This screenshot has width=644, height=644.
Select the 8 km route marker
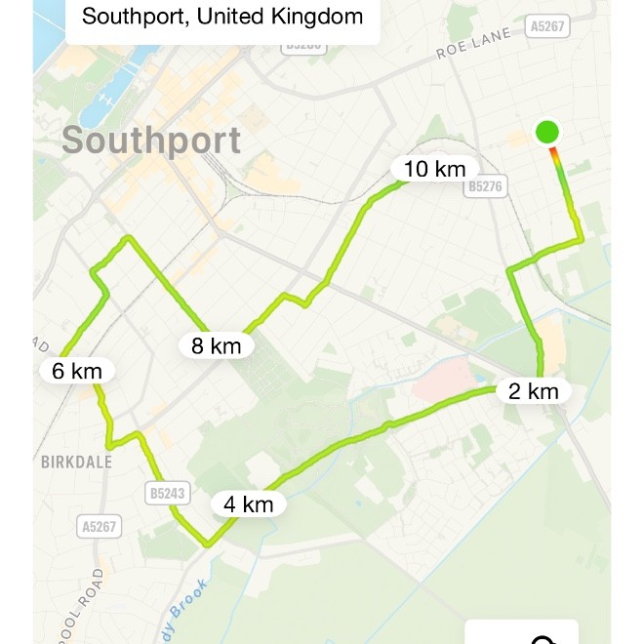[x=216, y=345]
